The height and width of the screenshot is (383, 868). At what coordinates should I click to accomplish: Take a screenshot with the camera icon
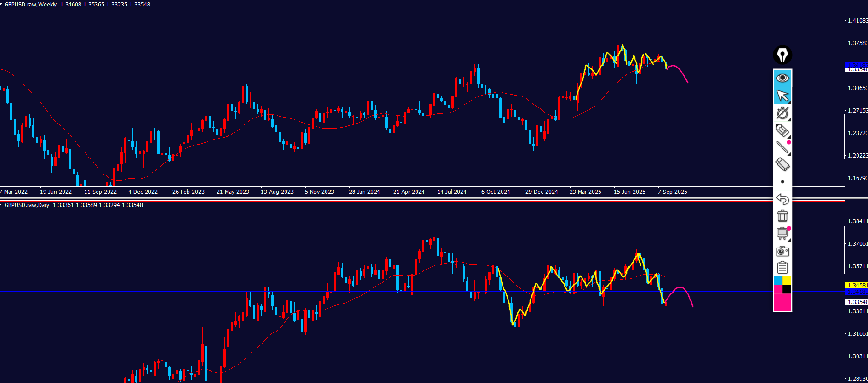tap(782, 251)
